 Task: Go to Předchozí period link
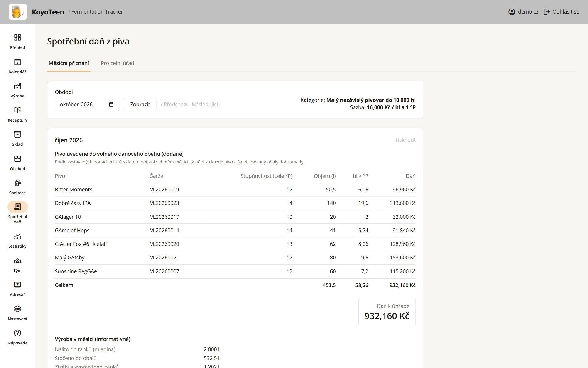point(174,105)
